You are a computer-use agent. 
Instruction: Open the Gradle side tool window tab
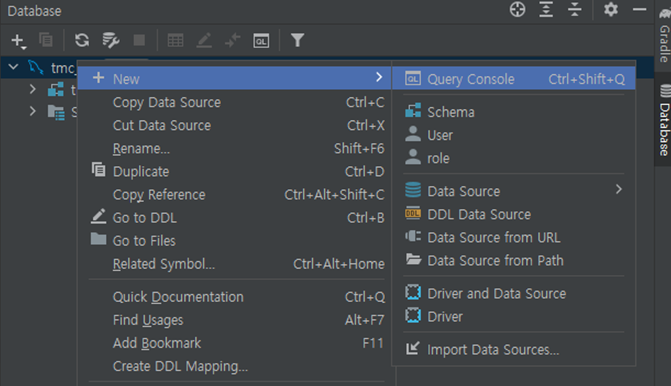tap(664, 34)
